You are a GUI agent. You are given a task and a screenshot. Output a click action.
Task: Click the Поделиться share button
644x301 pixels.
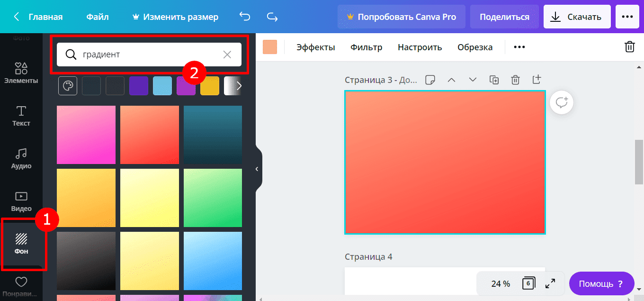pyautogui.click(x=504, y=17)
